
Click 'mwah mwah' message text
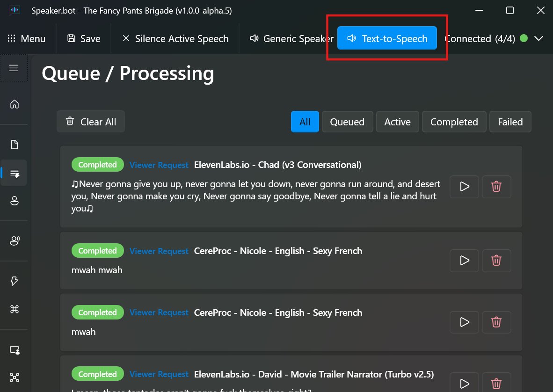[97, 270]
